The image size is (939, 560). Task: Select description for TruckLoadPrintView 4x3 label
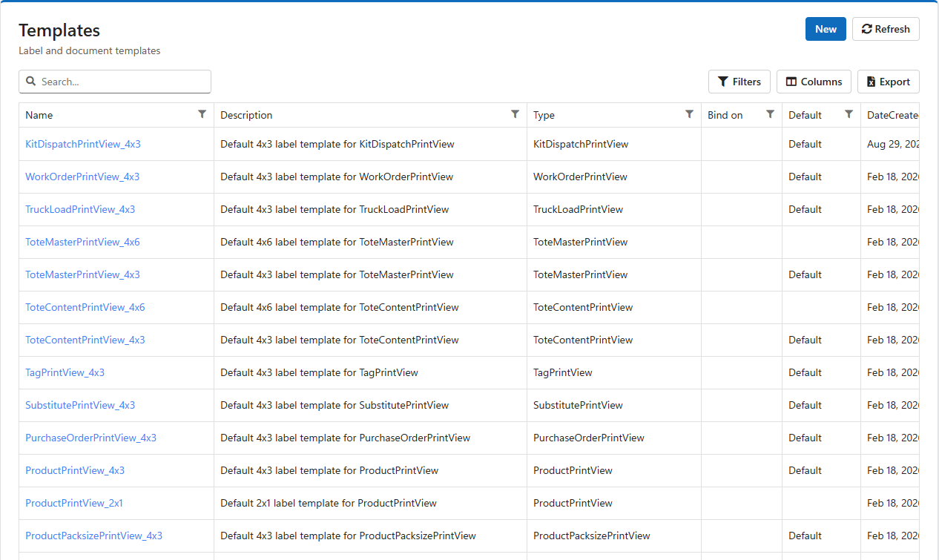(x=335, y=209)
